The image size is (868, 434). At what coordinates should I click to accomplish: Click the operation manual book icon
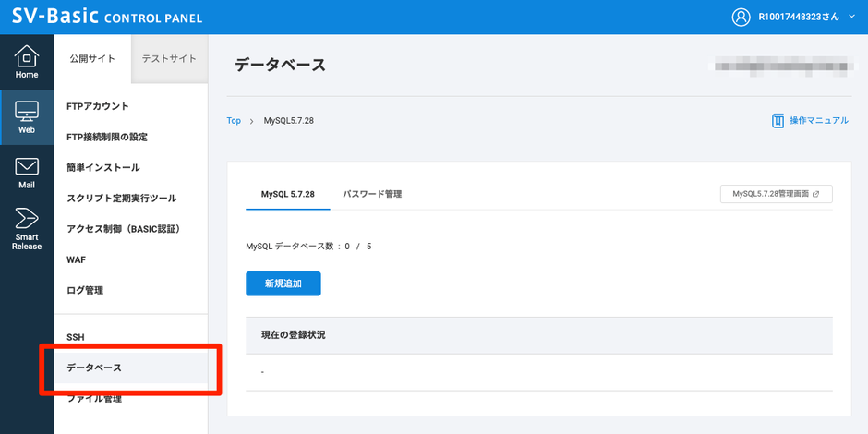(x=778, y=121)
